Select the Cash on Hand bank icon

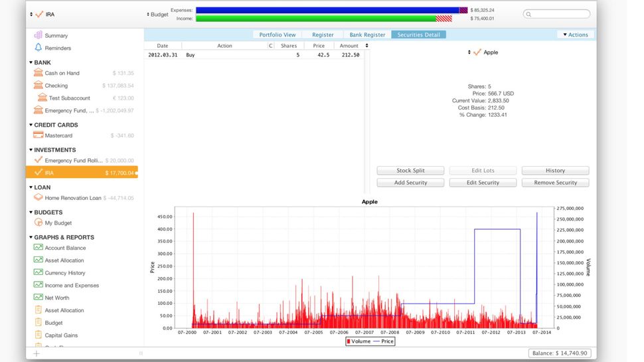(x=39, y=72)
